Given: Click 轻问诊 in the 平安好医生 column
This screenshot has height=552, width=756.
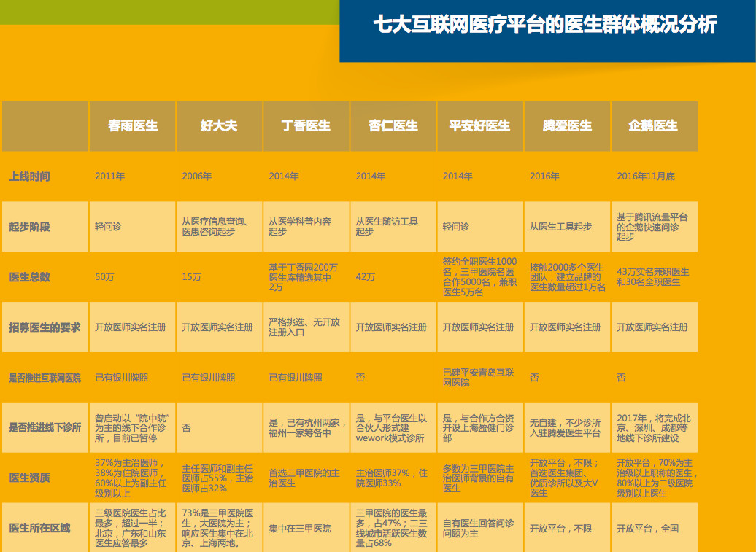Looking at the screenshot, I should point(456,226).
